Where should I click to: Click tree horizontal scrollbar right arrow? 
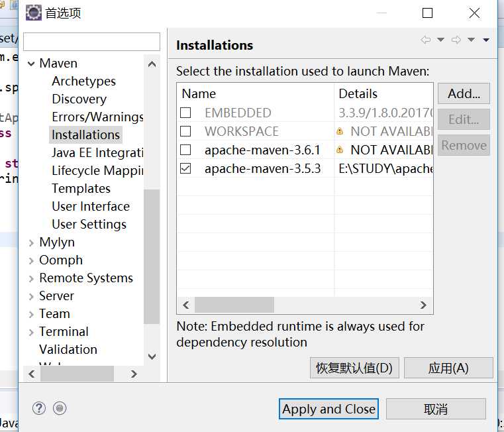coord(134,374)
